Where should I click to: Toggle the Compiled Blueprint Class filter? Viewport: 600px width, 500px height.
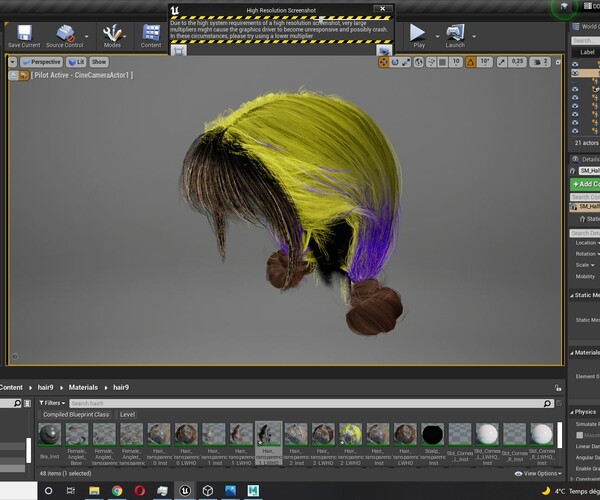pyautogui.click(x=76, y=415)
